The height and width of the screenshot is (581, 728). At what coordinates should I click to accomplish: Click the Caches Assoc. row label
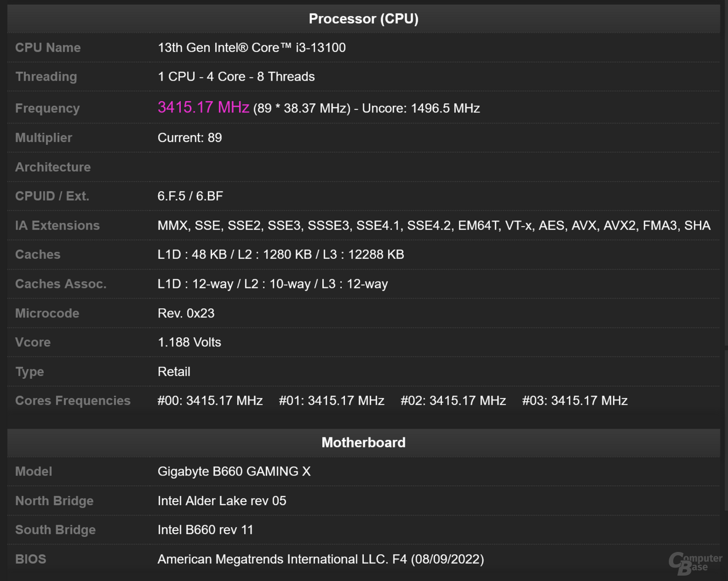click(x=61, y=284)
